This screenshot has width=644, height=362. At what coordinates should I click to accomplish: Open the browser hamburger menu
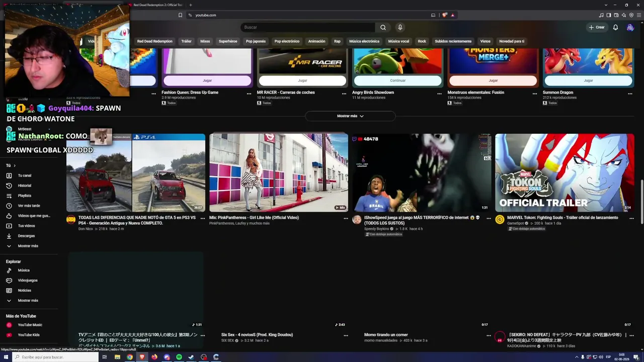click(639, 15)
